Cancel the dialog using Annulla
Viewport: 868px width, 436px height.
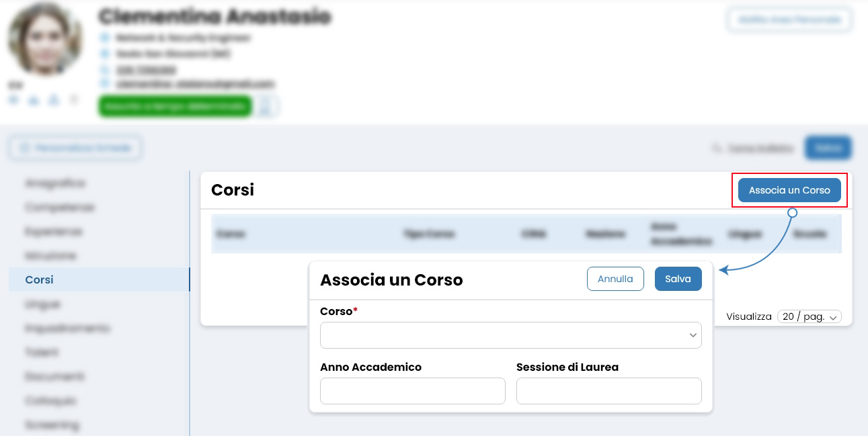coord(615,278)
